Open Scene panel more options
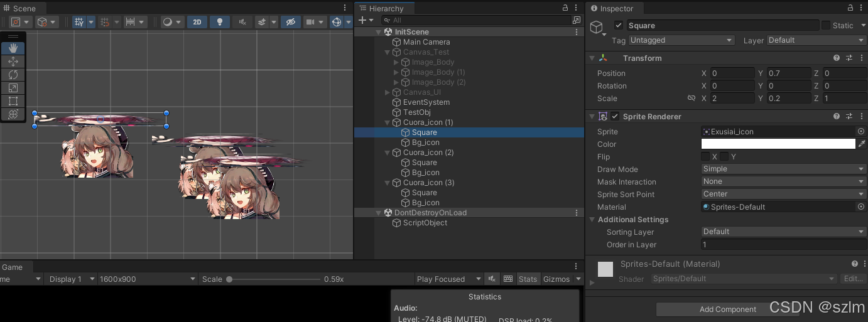The height and width of the screenshot is (322, 868). pyautogui.click(x=345, y=8)
